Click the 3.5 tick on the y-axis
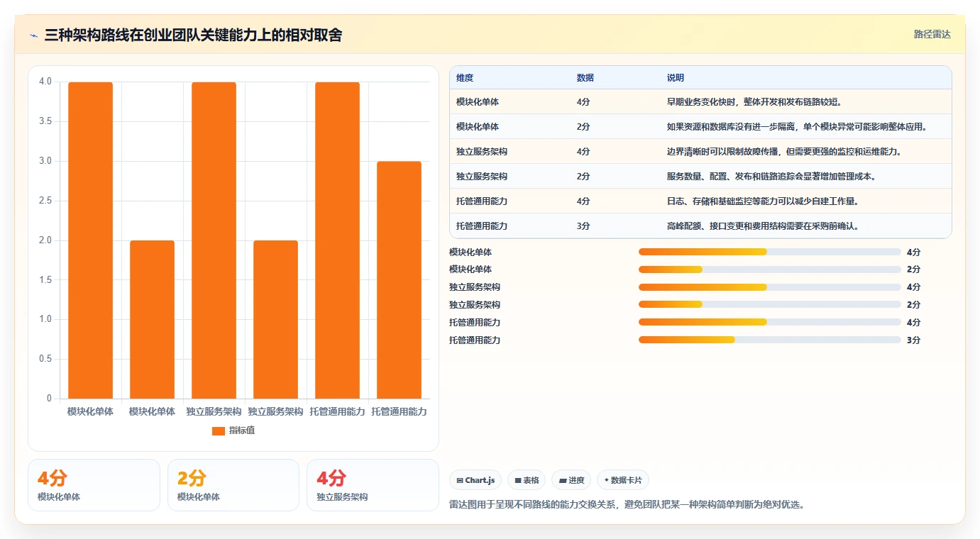 45,121
